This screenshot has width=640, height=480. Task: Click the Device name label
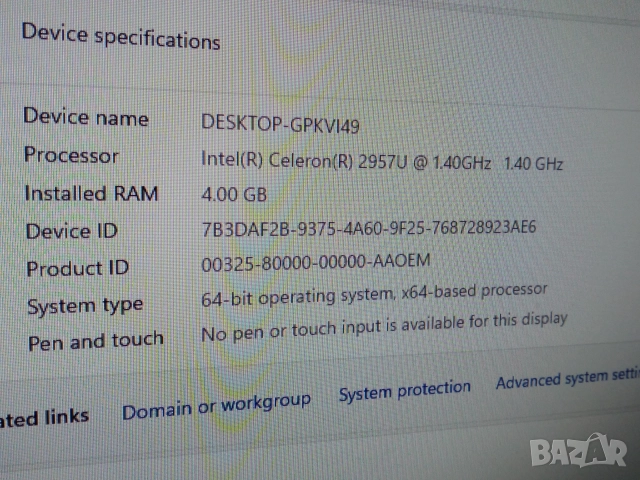pyautogui.click(x=86, y=117)
